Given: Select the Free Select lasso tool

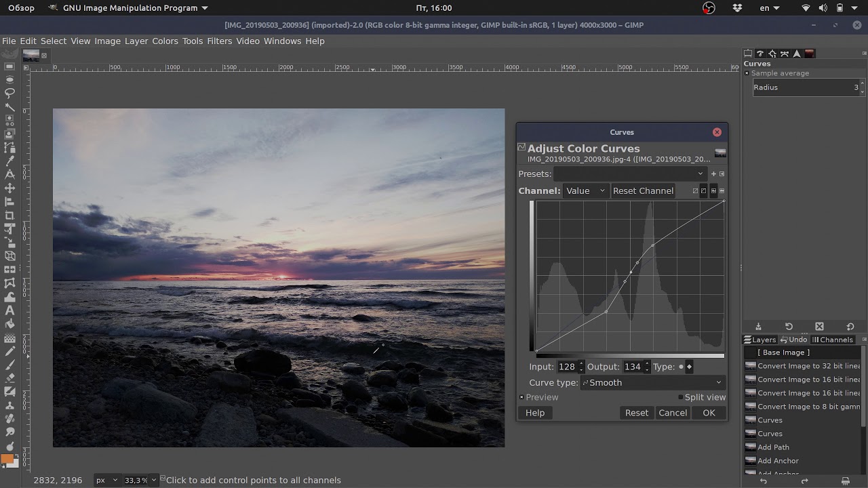Looking at the screenshot, I should [9, 93].
